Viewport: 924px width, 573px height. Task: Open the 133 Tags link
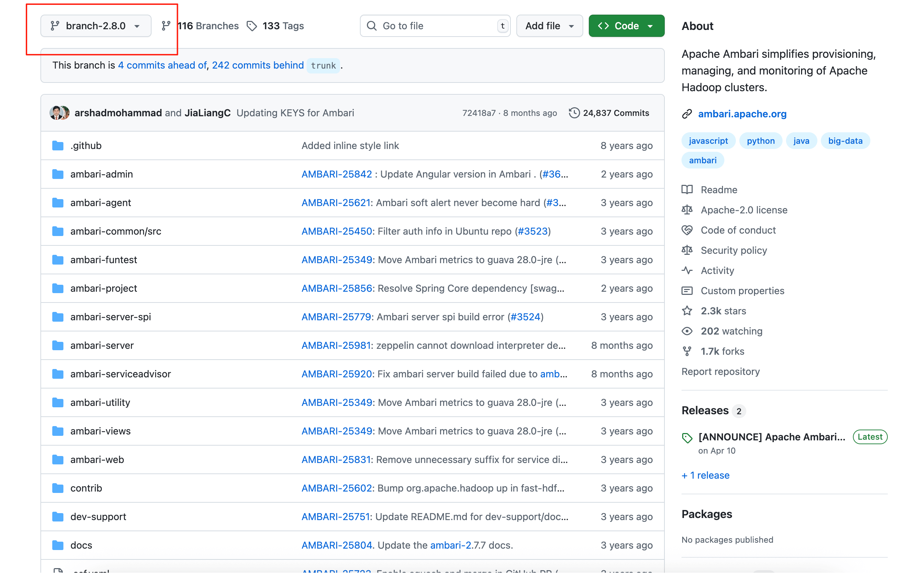click(x=283, y=26)
